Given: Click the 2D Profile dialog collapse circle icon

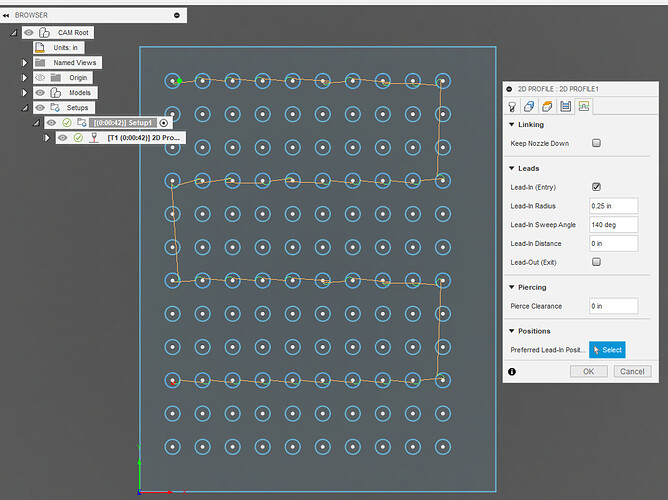Looking at the screenshot, I should tap(509, 89).
